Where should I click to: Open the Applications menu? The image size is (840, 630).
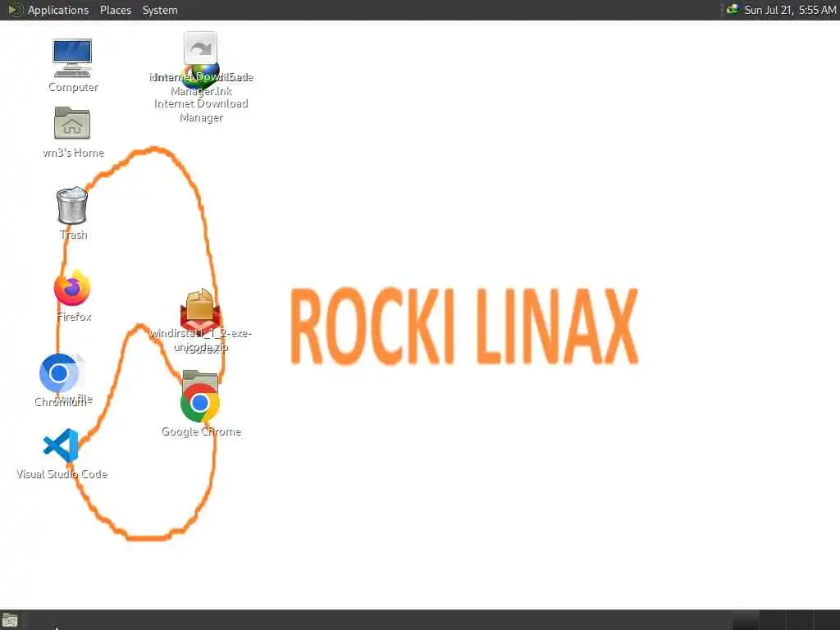pyautogui.click(x=58, y=10)
